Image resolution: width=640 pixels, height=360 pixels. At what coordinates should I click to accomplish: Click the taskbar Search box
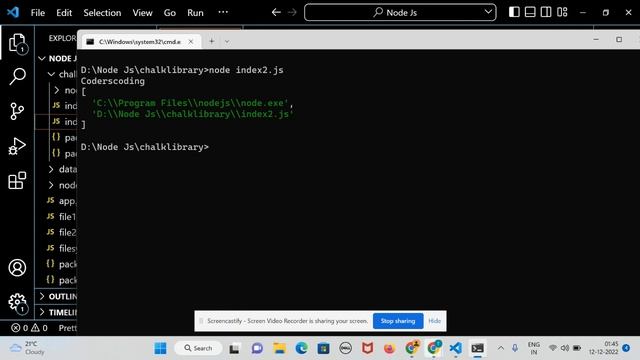198,348
